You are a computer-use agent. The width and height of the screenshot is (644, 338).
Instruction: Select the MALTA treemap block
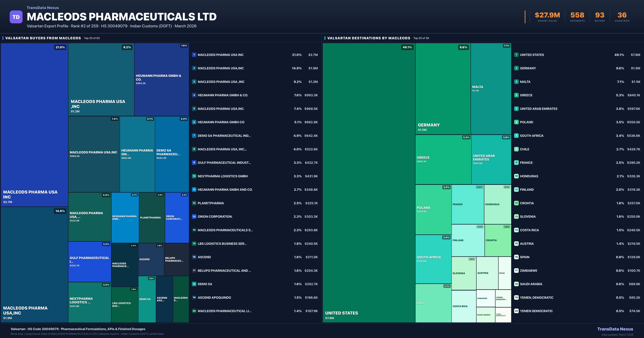[491, 89]
